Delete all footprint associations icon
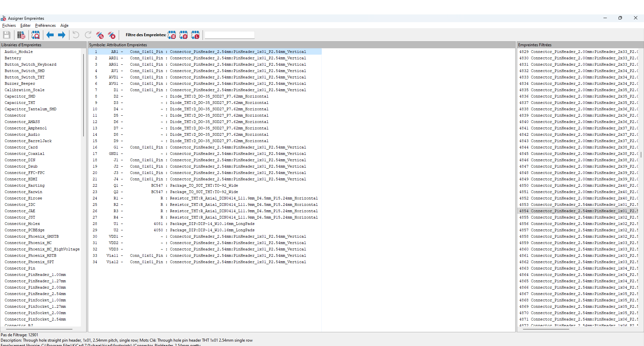 (112, 35)
